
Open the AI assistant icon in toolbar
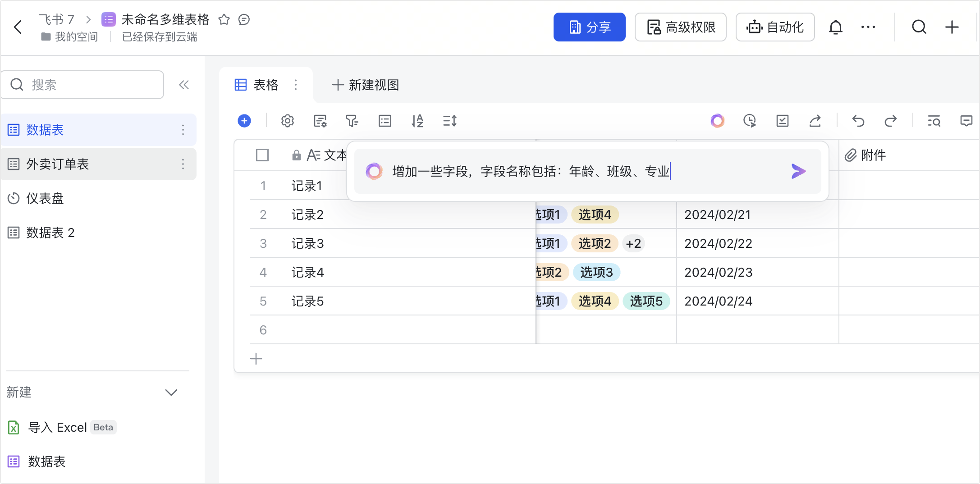(717, 121)
